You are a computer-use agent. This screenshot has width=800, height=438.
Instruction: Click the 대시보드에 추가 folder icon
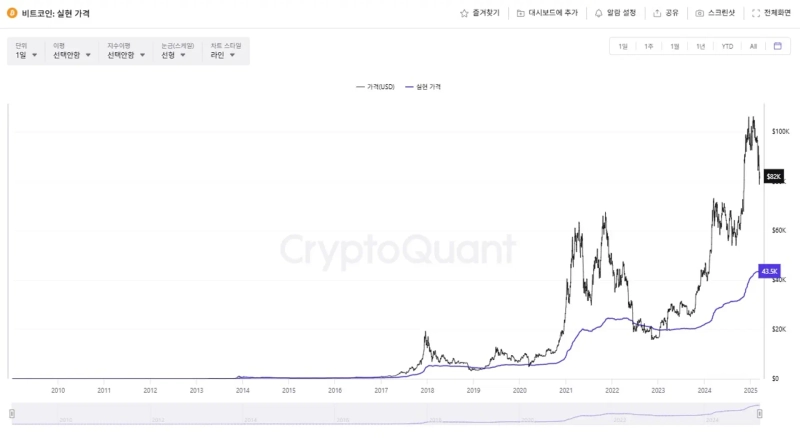click(x=521, y=13)
